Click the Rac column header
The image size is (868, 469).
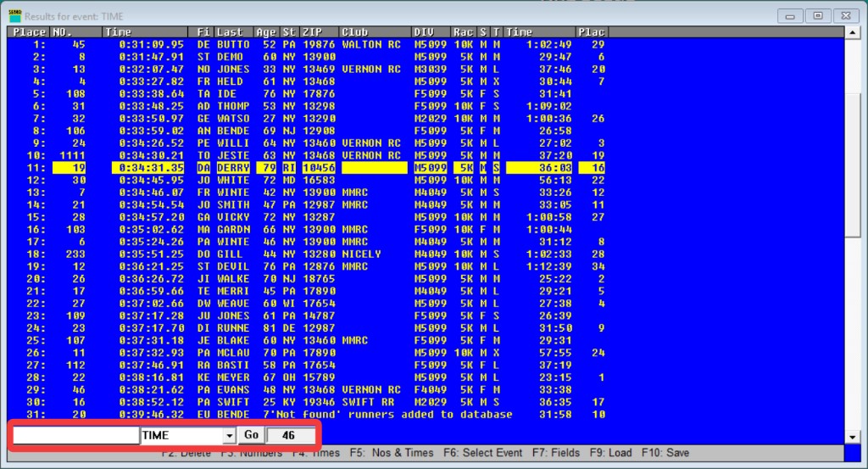[464, 32]
